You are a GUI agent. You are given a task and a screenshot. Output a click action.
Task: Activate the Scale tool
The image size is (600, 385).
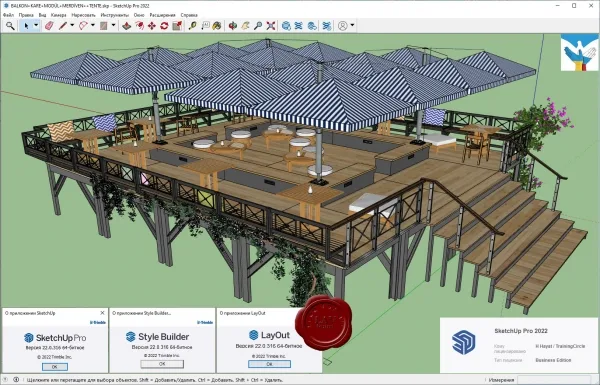click(x=177, y=26)
